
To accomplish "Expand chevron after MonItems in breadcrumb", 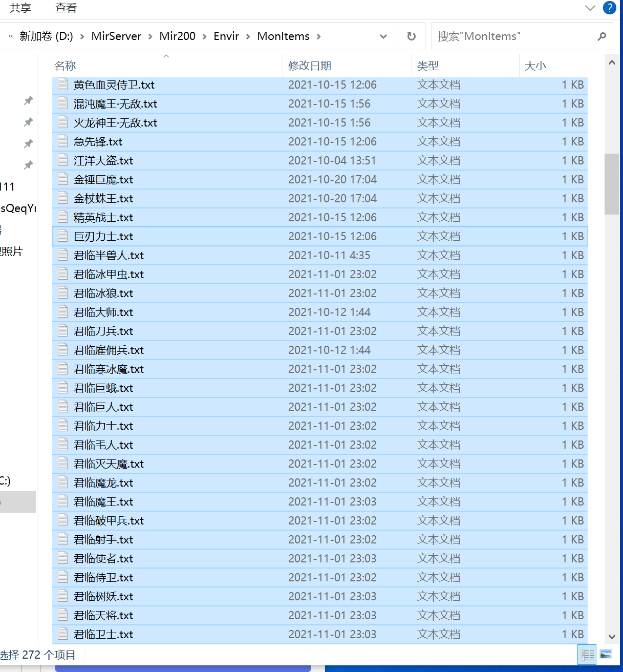I will coord(318,36).
